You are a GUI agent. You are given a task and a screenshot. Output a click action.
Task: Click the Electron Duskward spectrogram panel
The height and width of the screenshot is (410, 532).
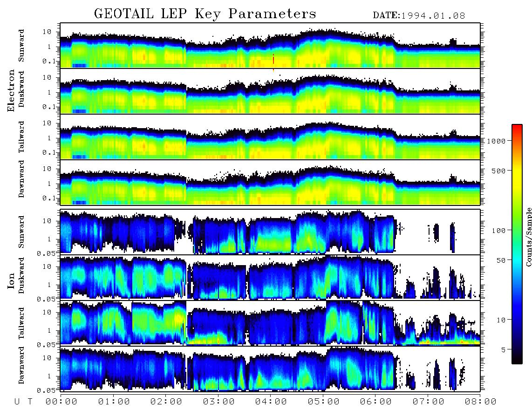(x=270, y=91)
